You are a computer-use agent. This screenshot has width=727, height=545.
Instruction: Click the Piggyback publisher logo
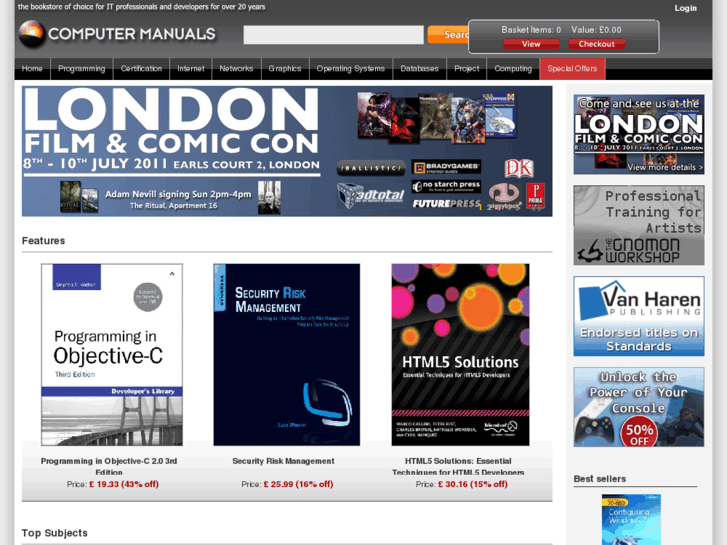pos(504,197)
